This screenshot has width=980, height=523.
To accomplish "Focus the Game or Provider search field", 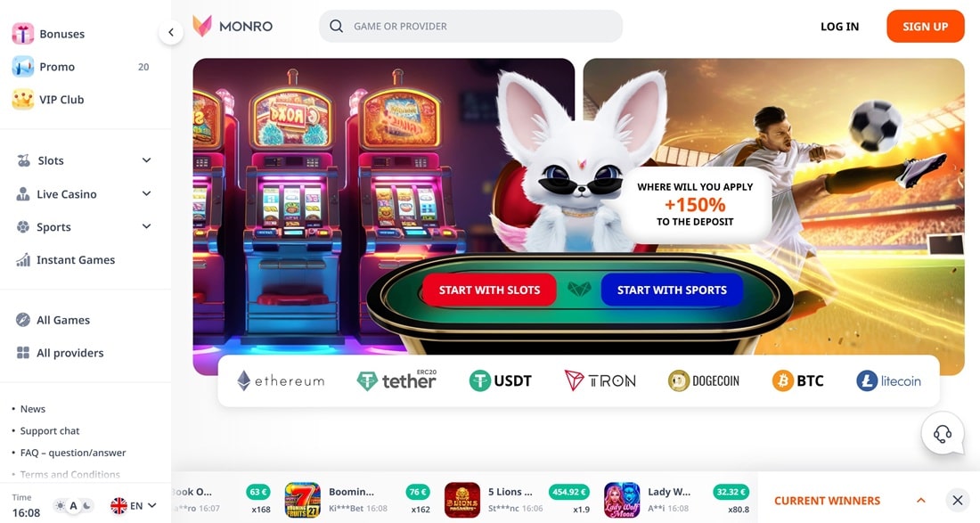I will click(470, 26).
